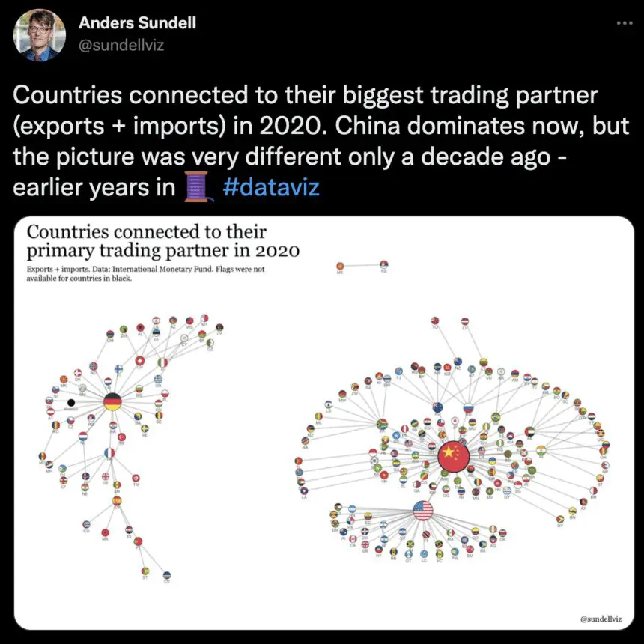This screenshot has height=644, width=644.
Task: Select the Switzerland flag node
Action: tap(139, 361)
